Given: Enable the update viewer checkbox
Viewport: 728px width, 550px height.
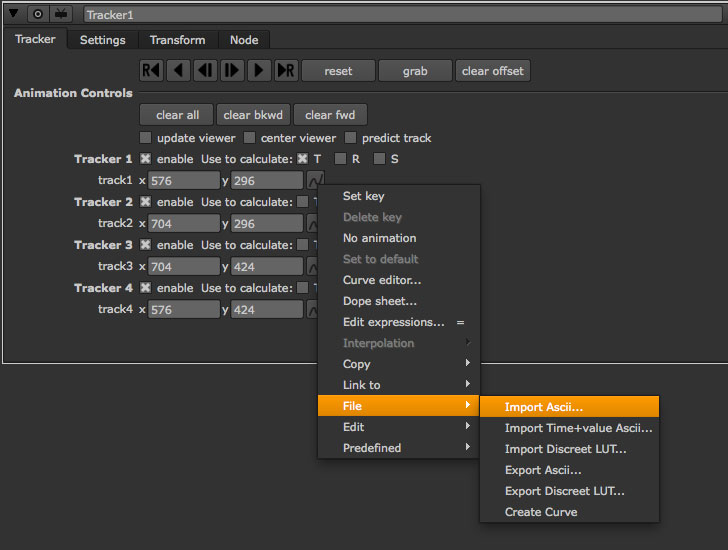Looking at the screenshot, I should tap(146, 138).
